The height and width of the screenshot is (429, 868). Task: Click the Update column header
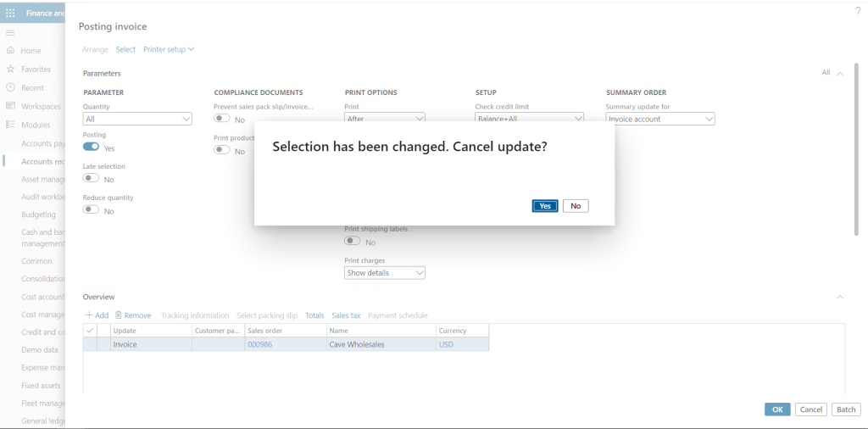pyautogui.click(x=151, y=331)
